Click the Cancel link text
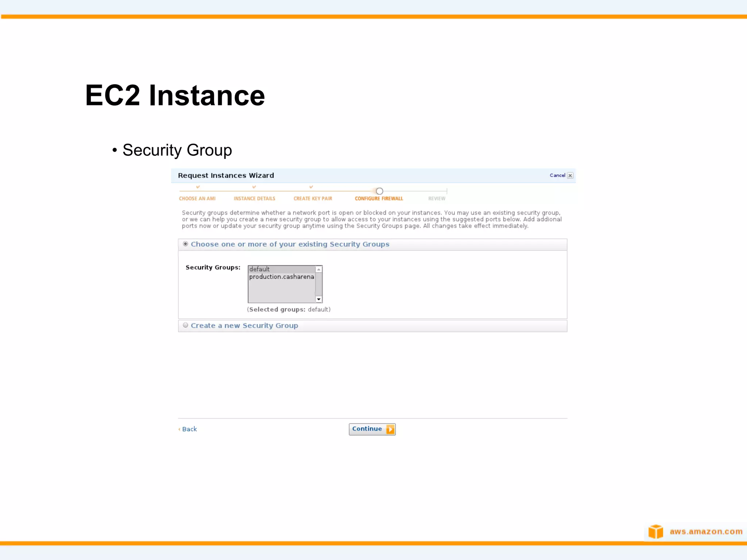The width and height of the screenshot is (747, 560). click(x=557, y=175)
